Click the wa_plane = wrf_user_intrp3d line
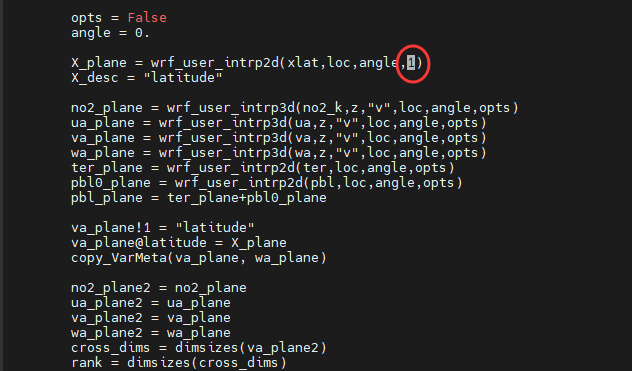Viewport: 632px width, 371px height. 279,153
